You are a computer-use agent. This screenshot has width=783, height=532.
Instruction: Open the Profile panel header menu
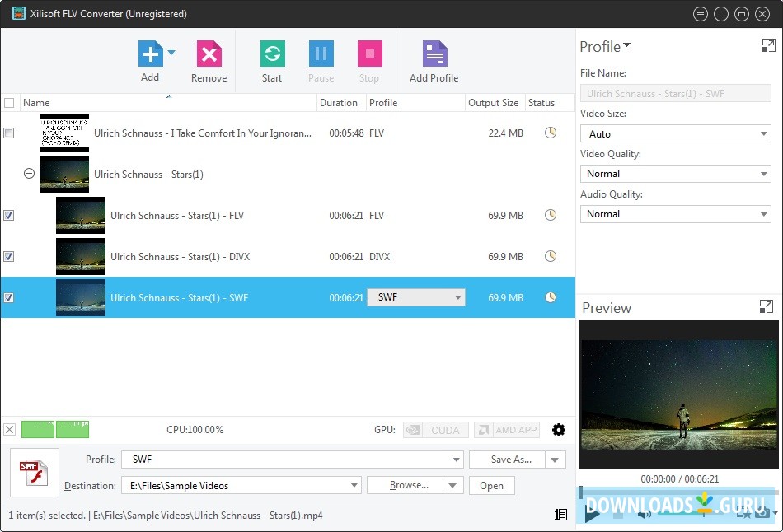(626, 46)
